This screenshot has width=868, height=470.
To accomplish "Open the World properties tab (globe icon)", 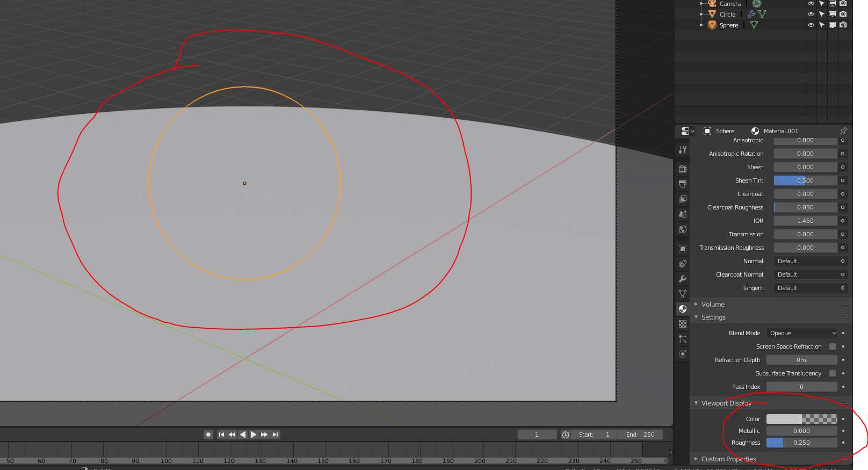I will coord(683,229).
